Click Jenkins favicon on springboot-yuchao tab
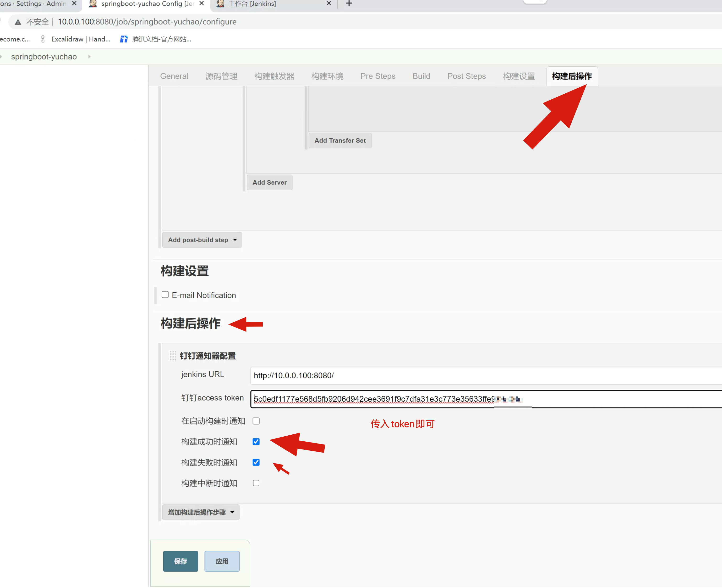The height and width of the screenshot is (588, 722). [x=93, y=4]
